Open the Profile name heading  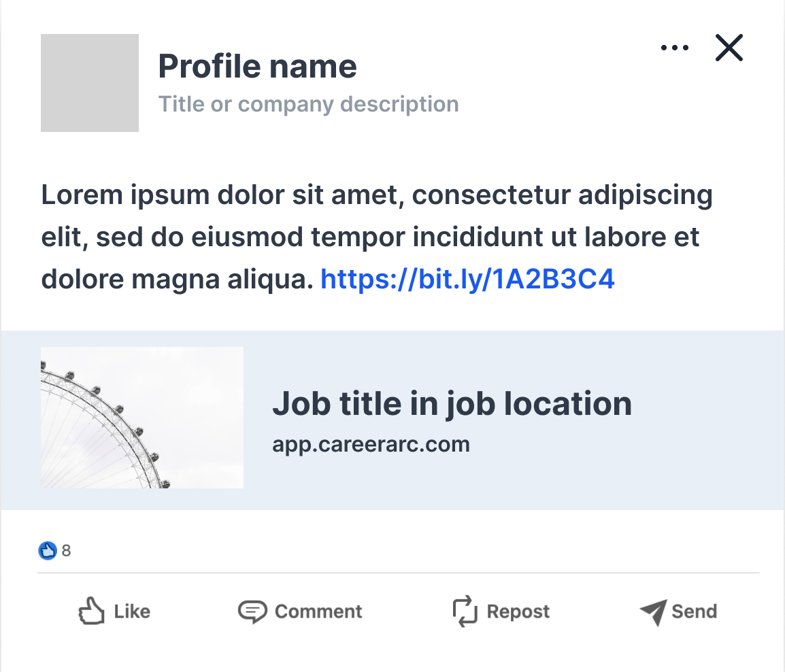[257, 66]
